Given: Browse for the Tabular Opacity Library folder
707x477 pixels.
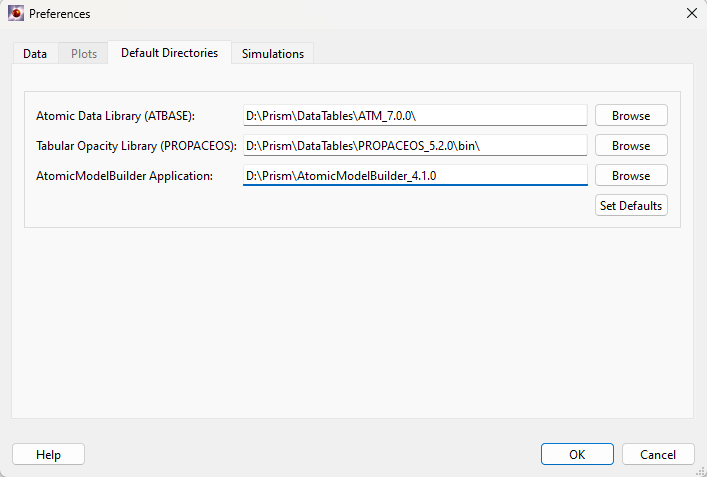Looking at the screenshot, I should 631,146.
